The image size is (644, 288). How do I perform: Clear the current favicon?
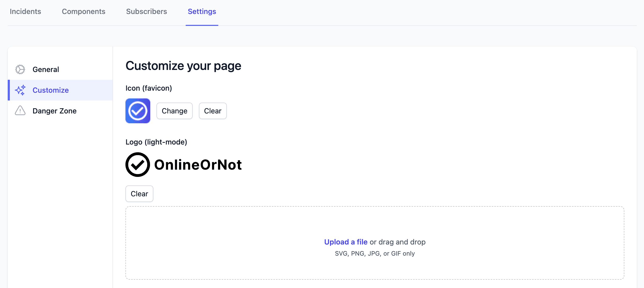(x=213, y=111)
